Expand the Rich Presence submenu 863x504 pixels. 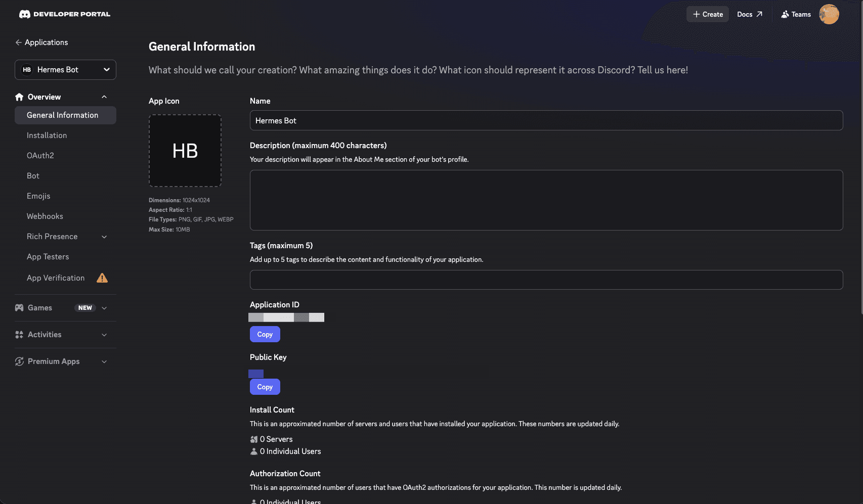coord(104,237)
